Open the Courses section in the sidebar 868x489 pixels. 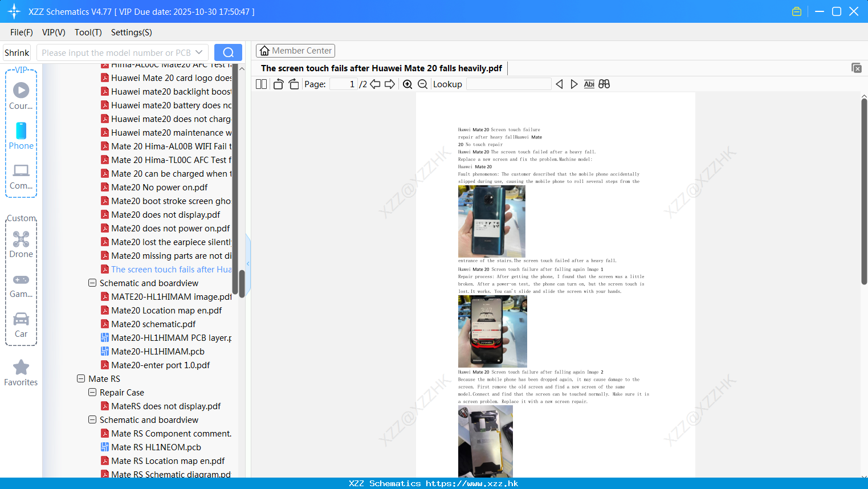pos(21,96)
